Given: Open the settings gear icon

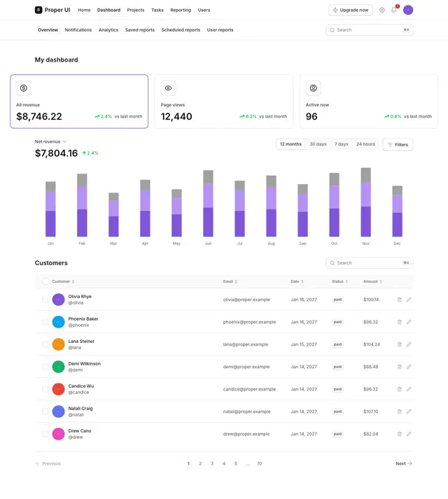Looking at the screenshot, I should click(381, 10).
